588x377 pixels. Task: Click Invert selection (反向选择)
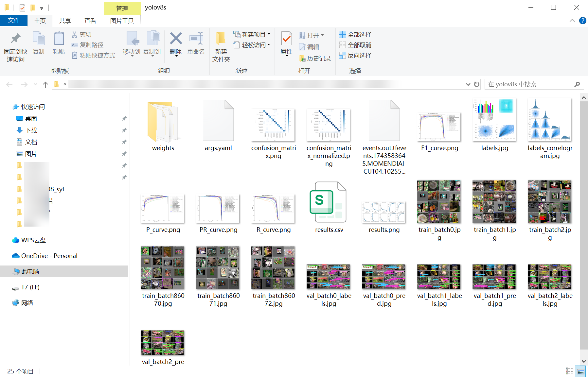point(355,55)
